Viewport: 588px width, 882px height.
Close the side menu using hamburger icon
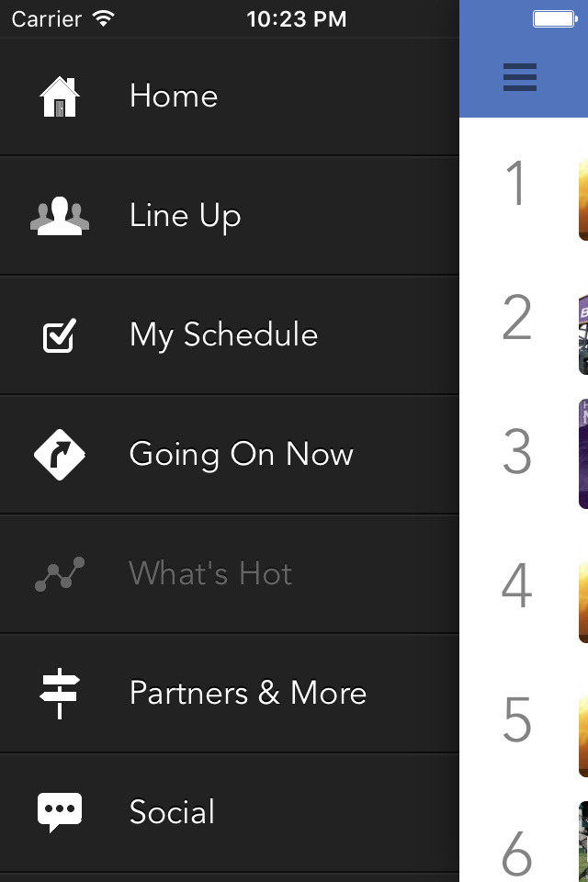pyautogui.click(x=520, y=77)
